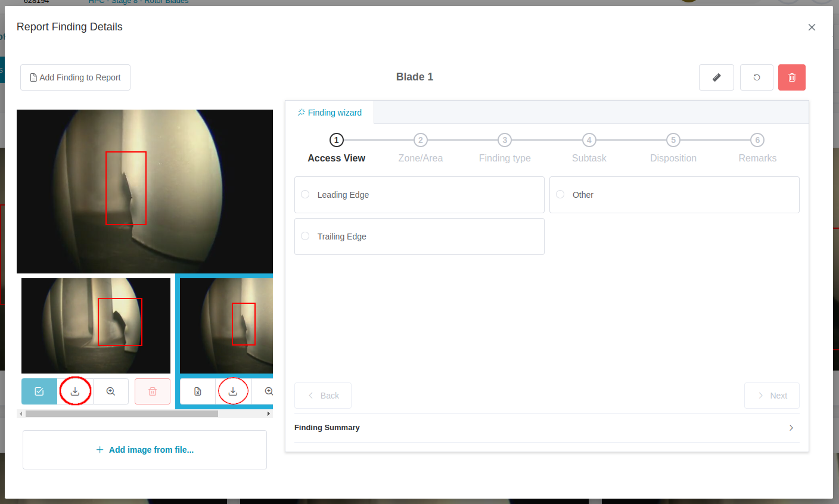Toggle the blue checkmark under the first thumbnail

[x=39, y=391]
